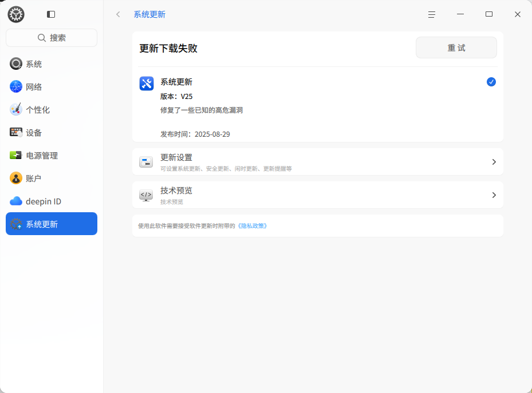
Task: Open 设备 in the sidebar
Action: coord(52,133)
